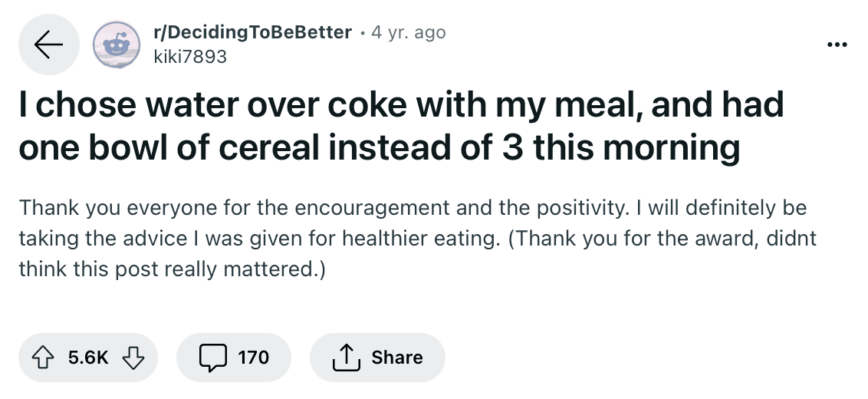Open the kiki7893 user profile
The image size is (868, 399).
pyautogui.click(x=190, y=57)
